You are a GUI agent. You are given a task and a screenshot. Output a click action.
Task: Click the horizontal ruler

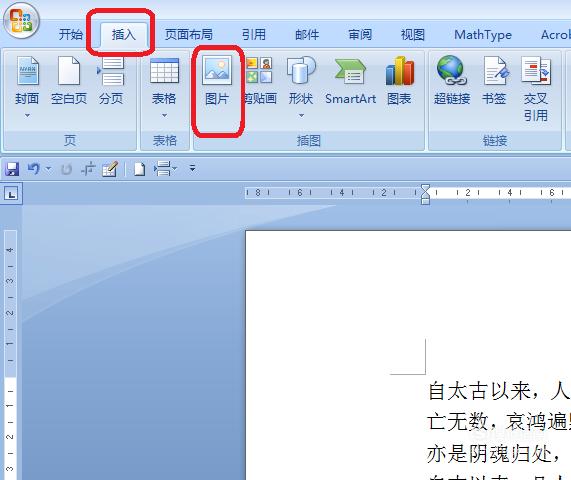(x=408, y=192)
